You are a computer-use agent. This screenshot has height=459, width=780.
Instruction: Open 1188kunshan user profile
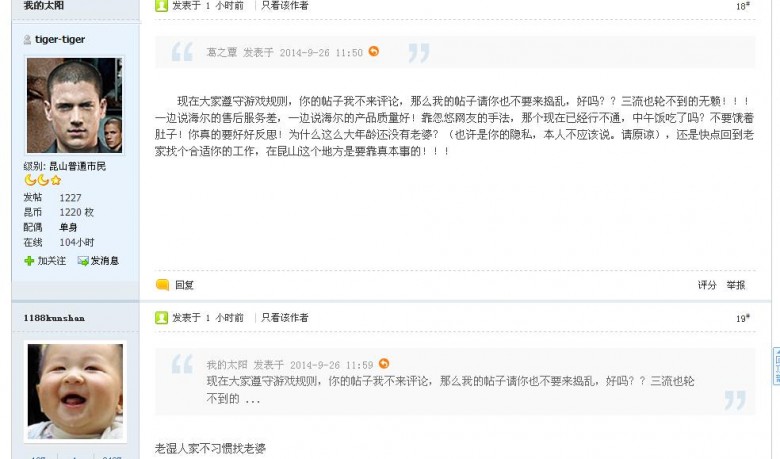(x=54, y=318)
